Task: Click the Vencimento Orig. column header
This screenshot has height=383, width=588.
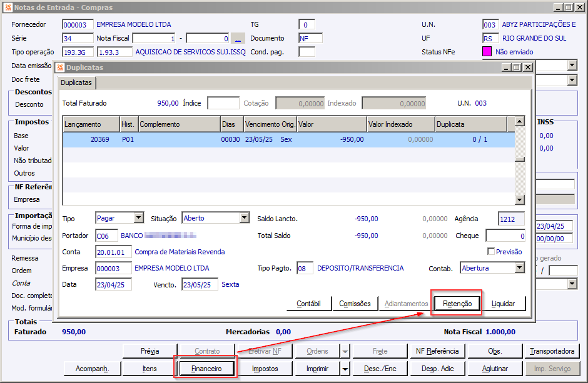Action: 270,124
